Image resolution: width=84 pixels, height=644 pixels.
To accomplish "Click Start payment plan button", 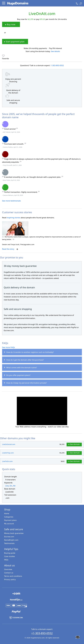I will 15,42.
